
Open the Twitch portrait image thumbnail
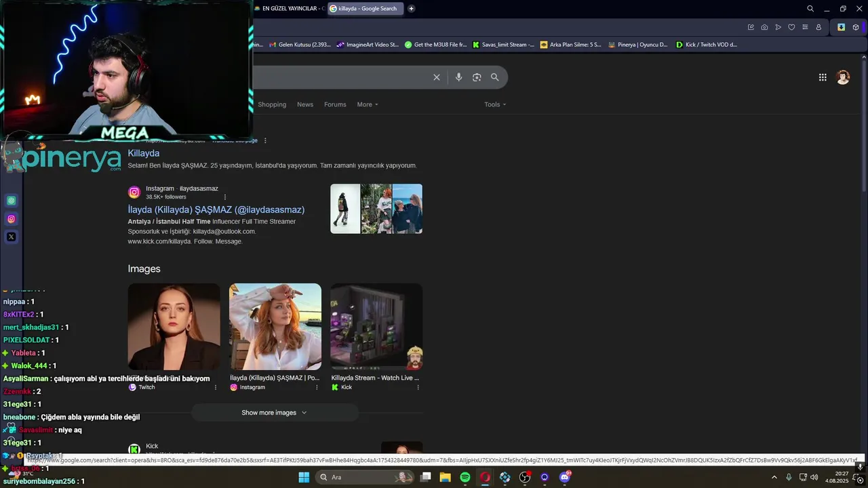[174, 327]
